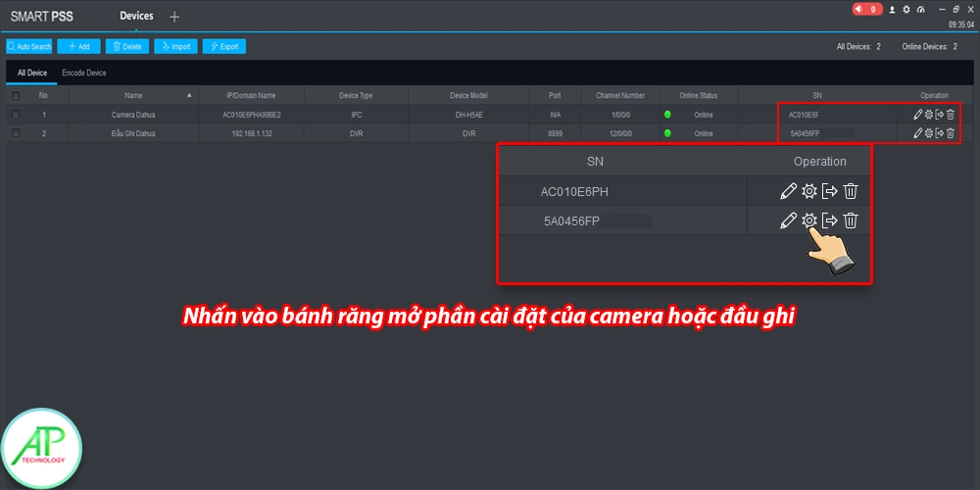Click the '8899' port cell
Viewport: 980px width, 490px height.
(555, 133)
